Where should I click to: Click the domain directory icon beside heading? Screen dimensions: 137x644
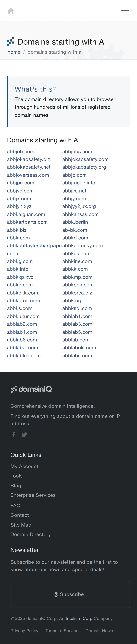(11, 42)
